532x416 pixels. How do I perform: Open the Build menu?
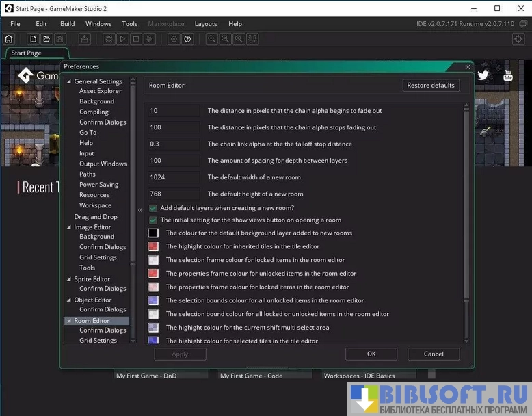67,24
